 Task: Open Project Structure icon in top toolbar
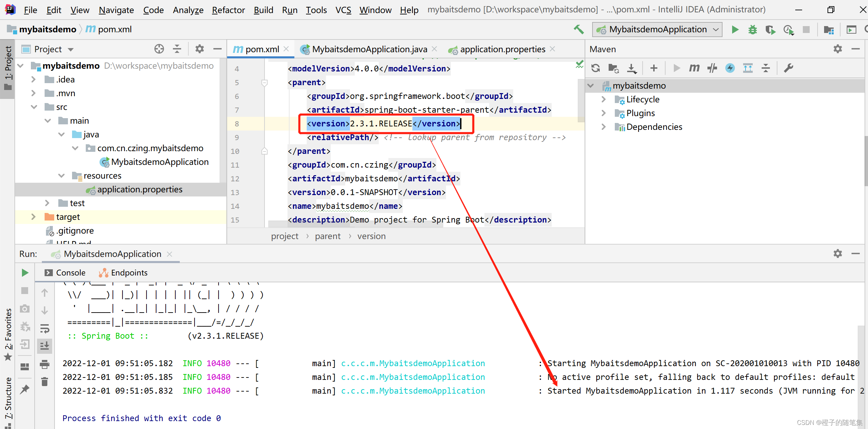(x=829, y=30)
